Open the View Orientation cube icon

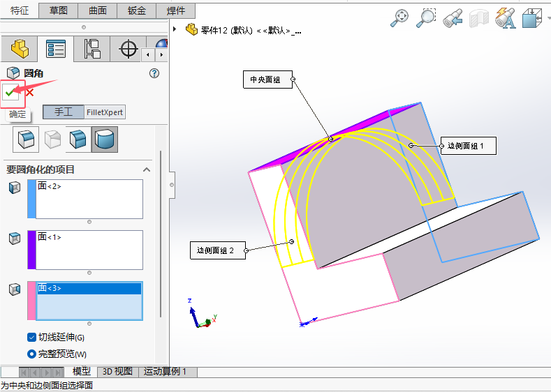pyautogui.click(x=532, y=18)
